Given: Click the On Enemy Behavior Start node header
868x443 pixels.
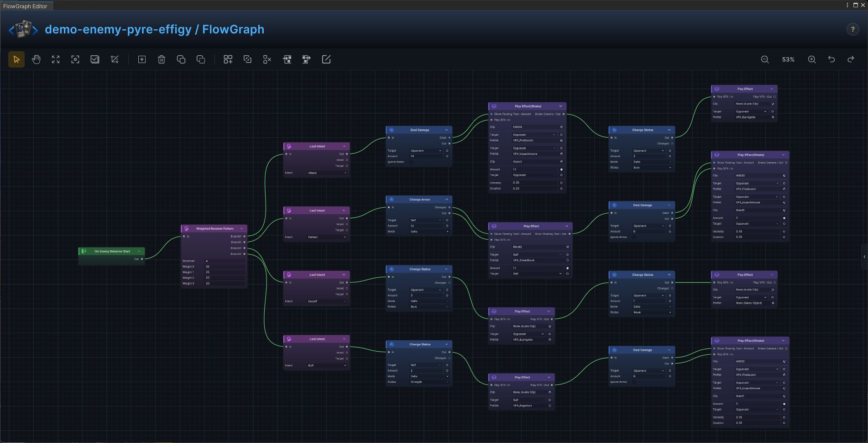Looking at the screenshot, I should tap(112, 251).
